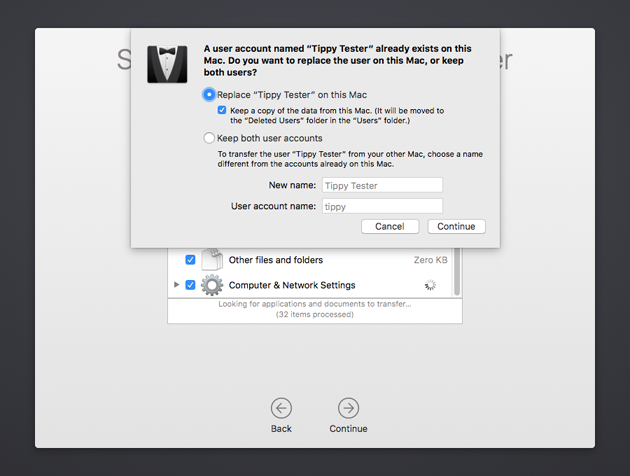Uncheck Computer & Network Settings checkbox
Screen dimensions: 630x476
190,285
